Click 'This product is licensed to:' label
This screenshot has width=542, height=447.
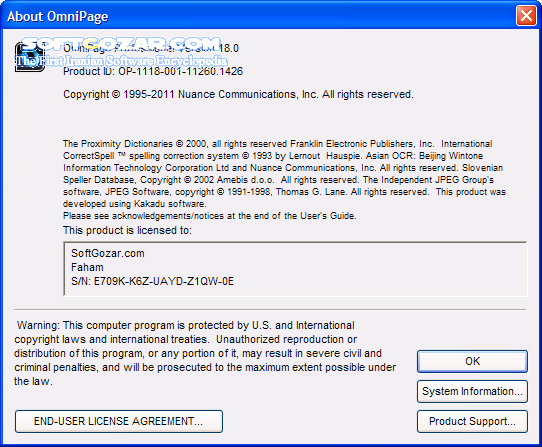click(x=127, y=230)
